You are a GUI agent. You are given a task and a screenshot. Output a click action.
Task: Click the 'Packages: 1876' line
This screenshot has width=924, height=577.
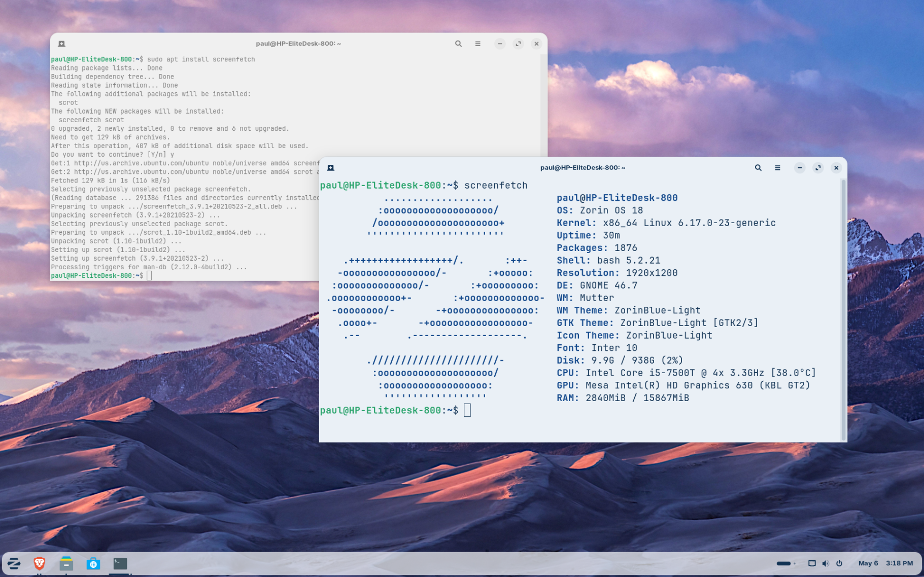pyautogui.click(x=597, y=248)
